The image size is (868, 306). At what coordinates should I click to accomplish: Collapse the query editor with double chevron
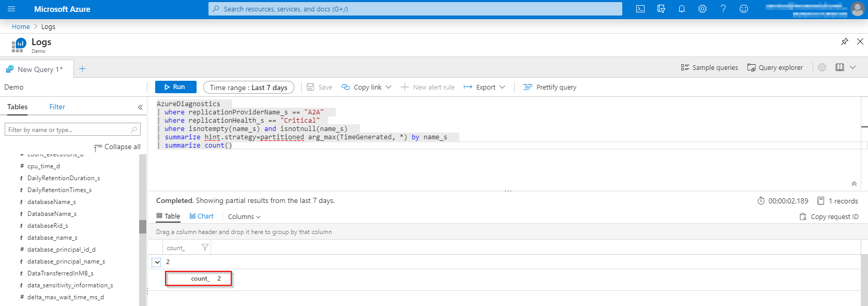(x=854, y=184)
